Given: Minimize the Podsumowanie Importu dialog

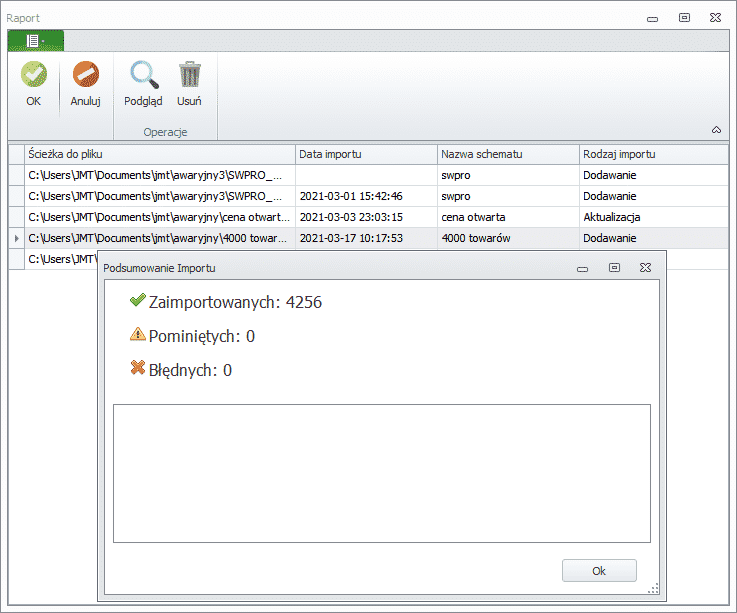Looking at the screenshot, I should [582, 269].
